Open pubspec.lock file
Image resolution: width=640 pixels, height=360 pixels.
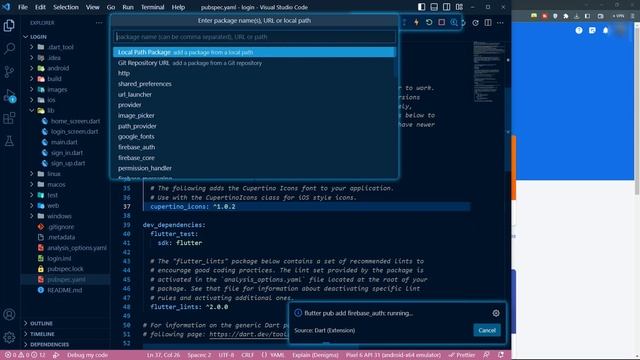pyautogui.click(x=65, y=269)
